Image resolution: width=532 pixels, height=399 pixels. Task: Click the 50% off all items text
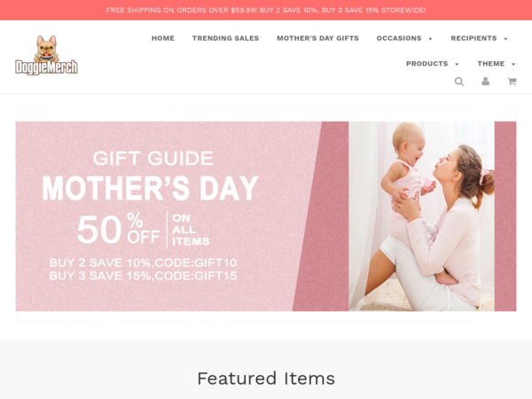[143, 230]
